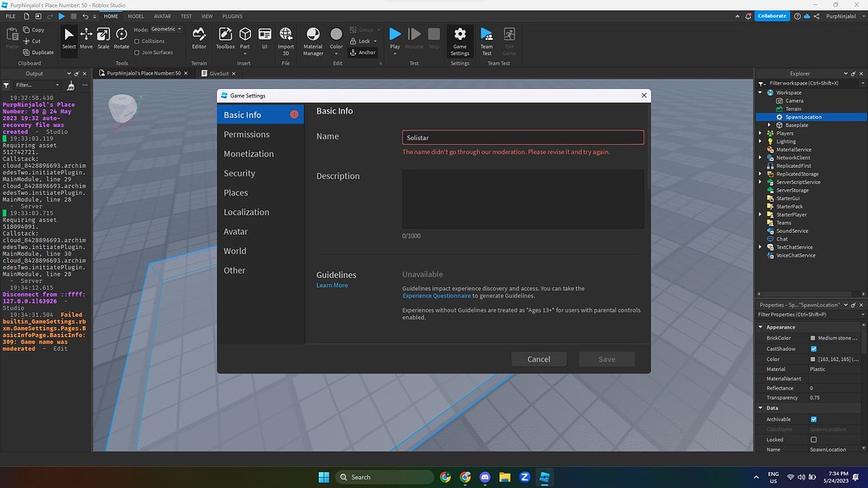The height and width of the screenshot is (488, 868).
Task: Collapse the Workspace tree item
Action: pyautogui.click(x=761, y=91)
